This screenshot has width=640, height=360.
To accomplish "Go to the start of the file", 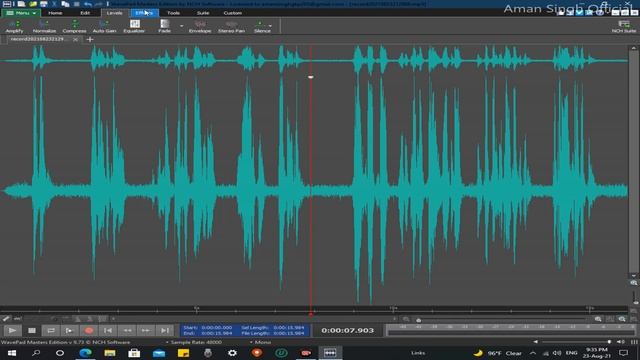I will pos(108,330).
